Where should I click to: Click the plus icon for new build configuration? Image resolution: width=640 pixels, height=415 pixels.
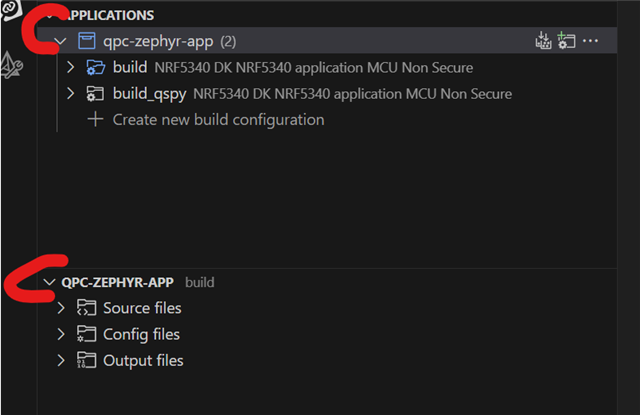pos(95,120)
